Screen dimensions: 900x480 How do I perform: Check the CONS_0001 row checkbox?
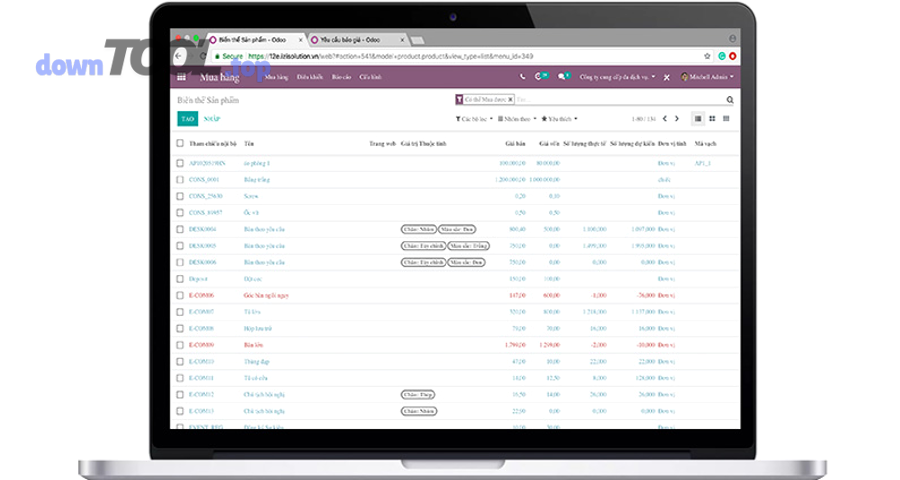[x=180, y=179]
